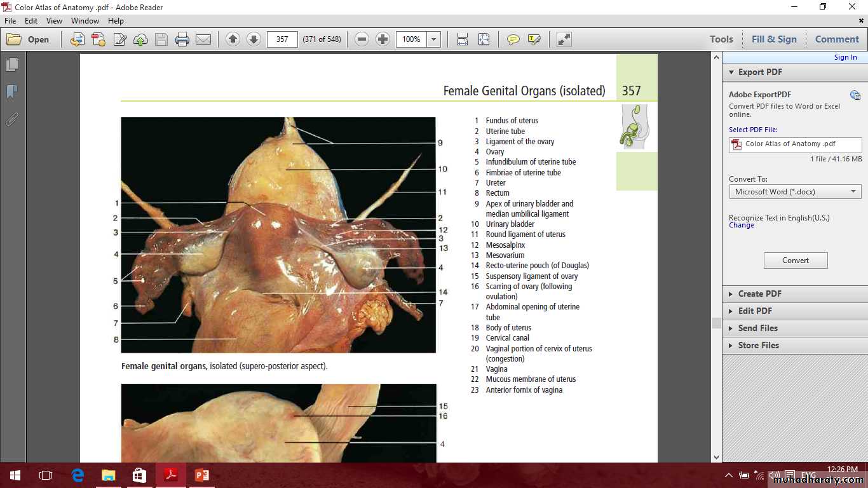The width and height of the screenshot is (868, 488).
Task: Open the zoom percentage dropdown
Action: click(x=434, y=39)
